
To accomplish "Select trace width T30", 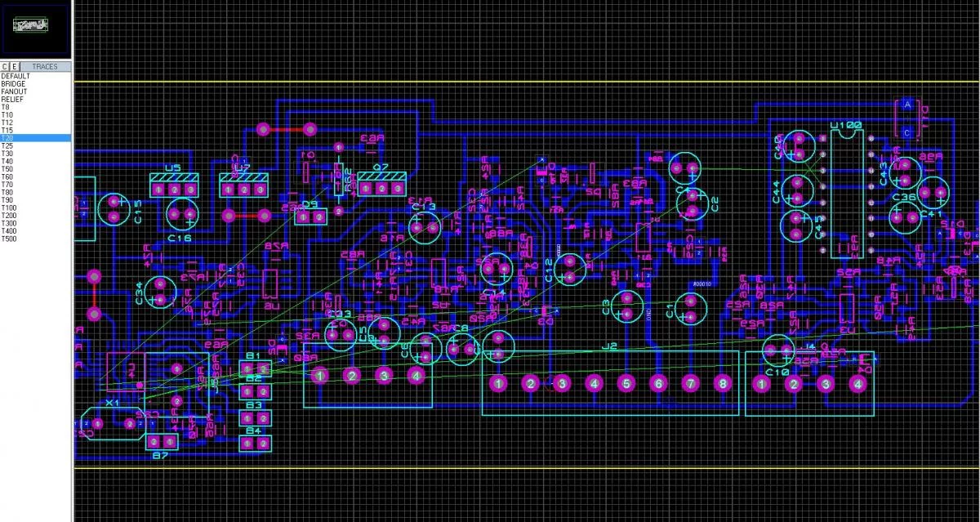I will click(x=36, y=154).
